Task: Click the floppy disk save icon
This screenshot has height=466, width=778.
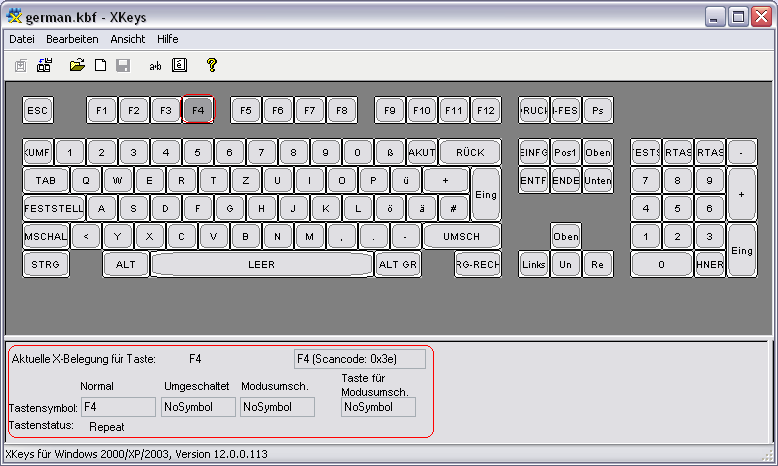Action: (x=123, y=65)
